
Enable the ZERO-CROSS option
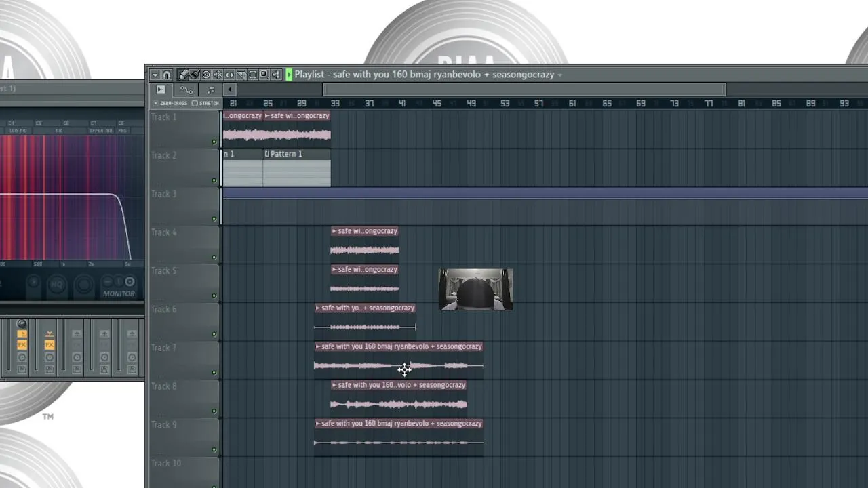tap(170, 103)
